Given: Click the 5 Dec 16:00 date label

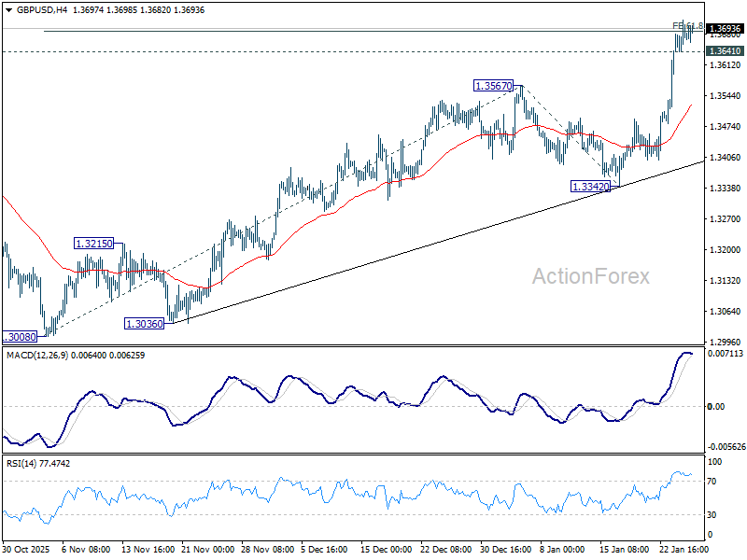Looking at the screenshot, I should pos(325,549).
